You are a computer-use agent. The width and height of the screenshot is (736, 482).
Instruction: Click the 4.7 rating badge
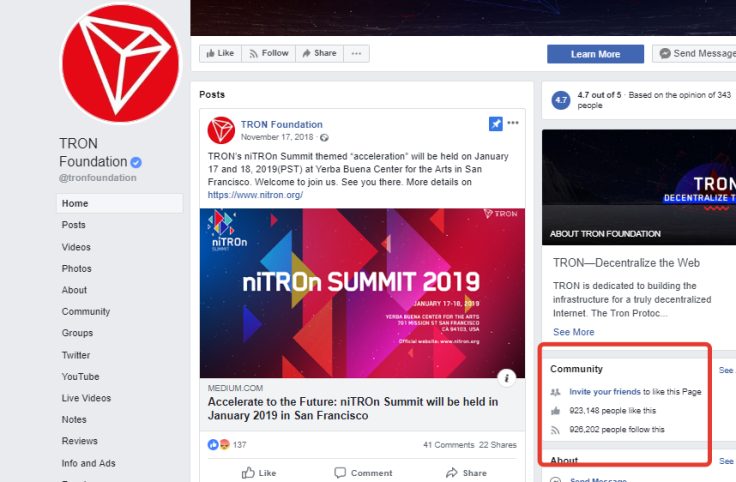(x=561, y=100)
